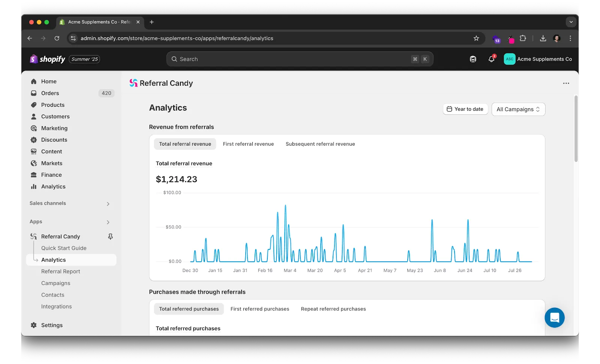
Task: Open the Home section in the sidebar
Action: (x=34, y=81)
